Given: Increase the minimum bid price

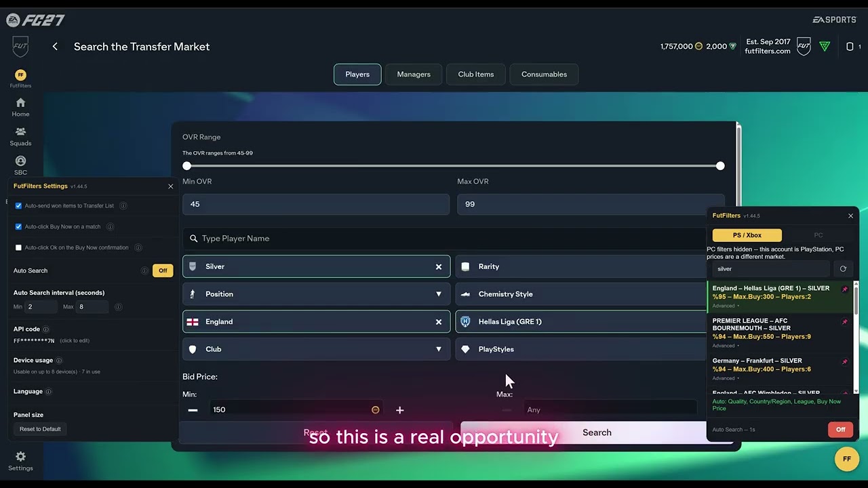Looking at the screenshot, I should [399, 410].
